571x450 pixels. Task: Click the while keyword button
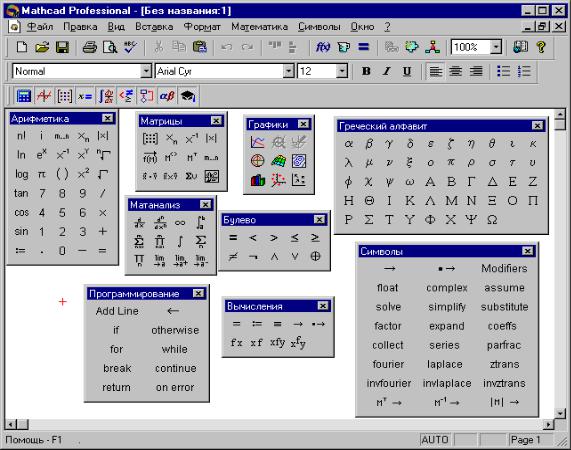click(174, 349)
